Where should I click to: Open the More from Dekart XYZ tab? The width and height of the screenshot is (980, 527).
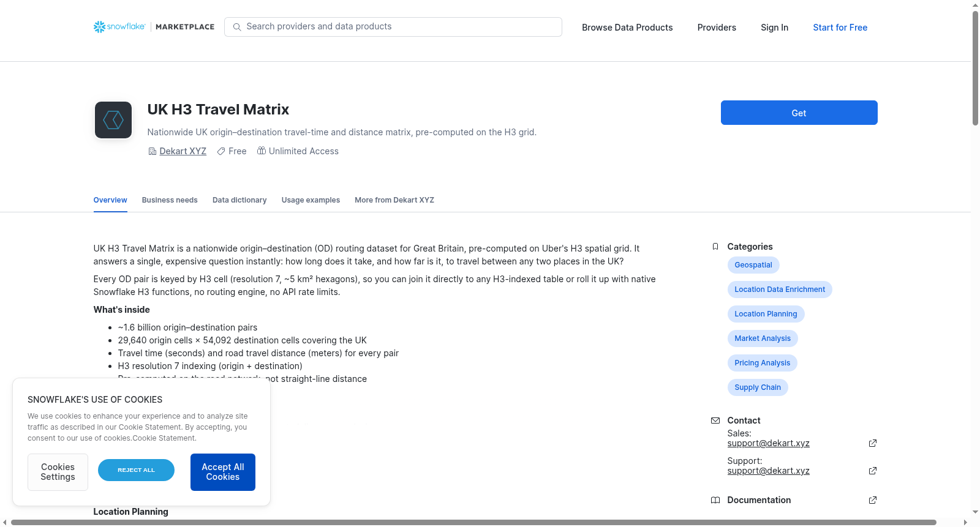pyautogui.click(x=394, y=200)
